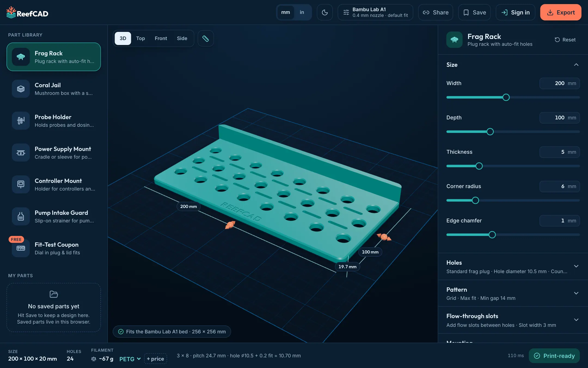Click the Depth value field 100
This screenshot has width=588, height=368.
tap(560, 118)
